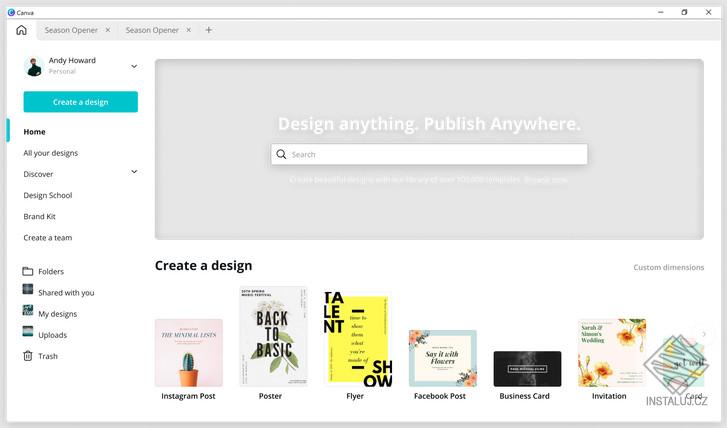Image resolution: width=727 pixels, height=428 pixels.
Task: Open the Uploads label
Action: 52,335
